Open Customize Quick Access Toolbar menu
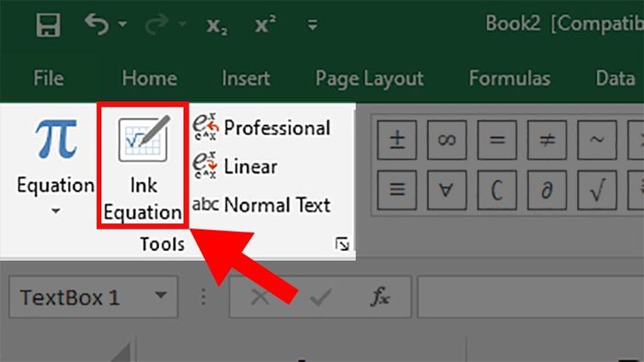 [313, 25]
